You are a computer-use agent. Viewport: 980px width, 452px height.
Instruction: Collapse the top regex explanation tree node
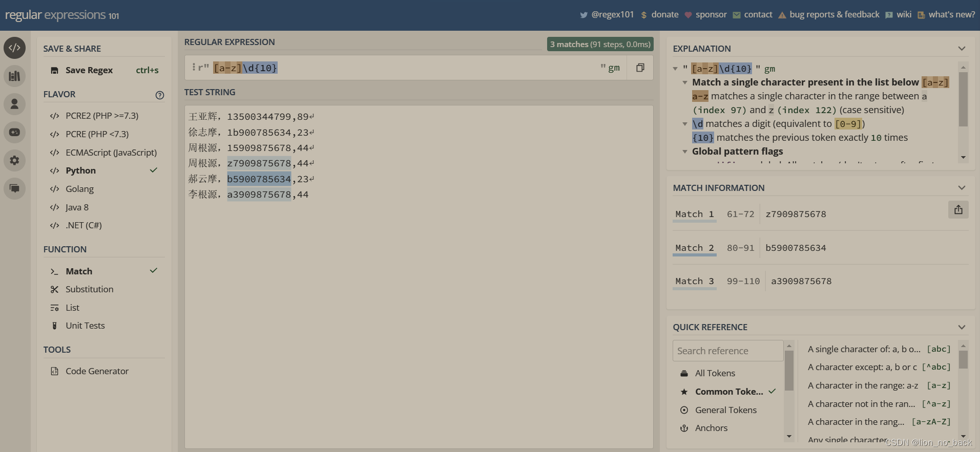[675, 69]
